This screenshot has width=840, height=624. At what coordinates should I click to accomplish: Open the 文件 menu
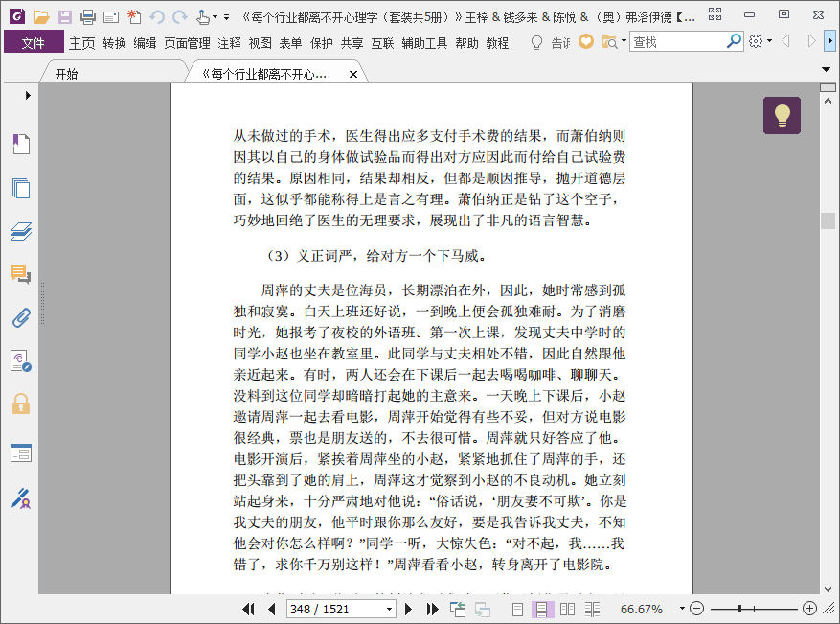click(x=33, y=42)
